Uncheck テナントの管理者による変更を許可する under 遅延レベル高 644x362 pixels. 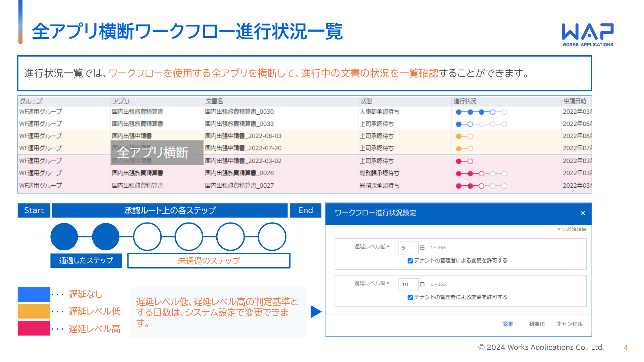(410, 297)
